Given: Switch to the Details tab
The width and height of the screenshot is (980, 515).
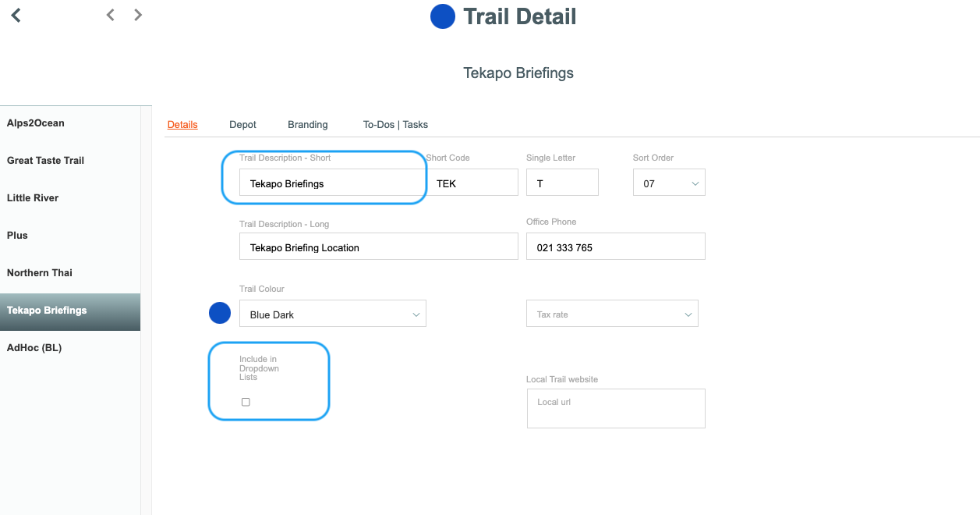Looking at the screenshot, I should click(x=182, y=124).
